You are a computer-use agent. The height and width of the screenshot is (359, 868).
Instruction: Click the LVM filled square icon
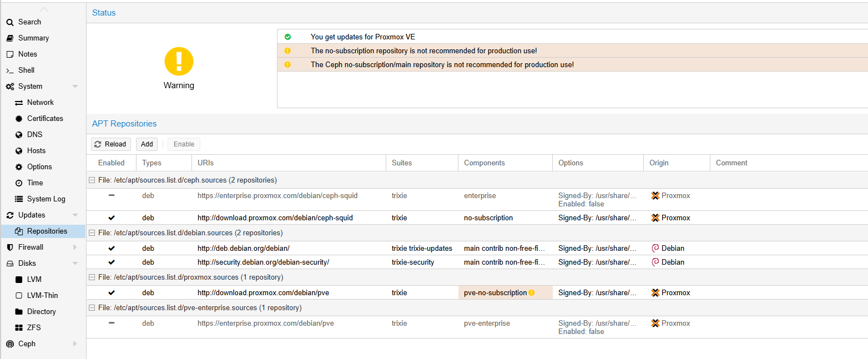pyautogui.click(x=19, y=280)
